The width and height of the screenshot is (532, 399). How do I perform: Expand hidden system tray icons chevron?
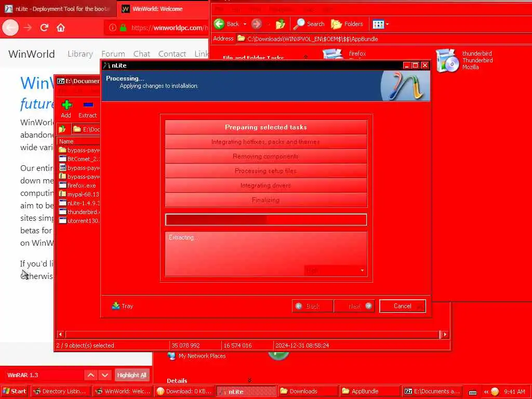pos(486,392)
